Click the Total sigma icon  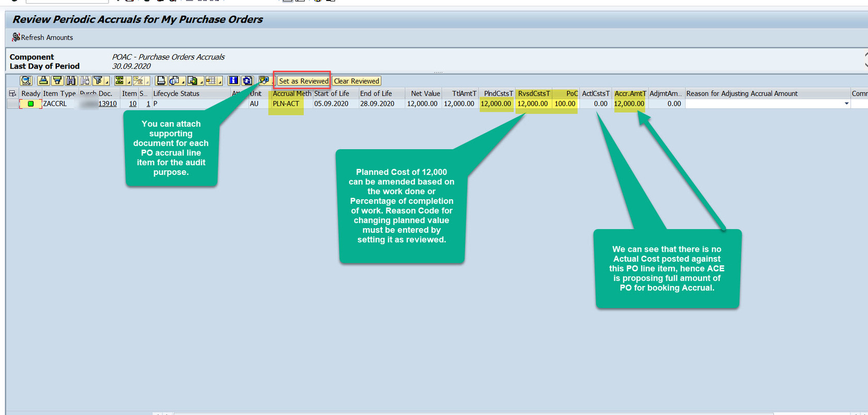[x=119, y=81]
